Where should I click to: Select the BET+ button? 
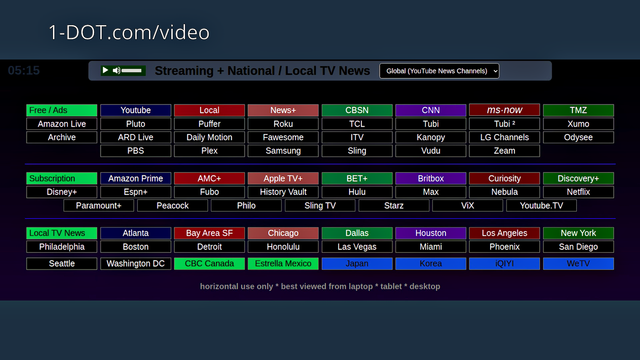(357, 178)
